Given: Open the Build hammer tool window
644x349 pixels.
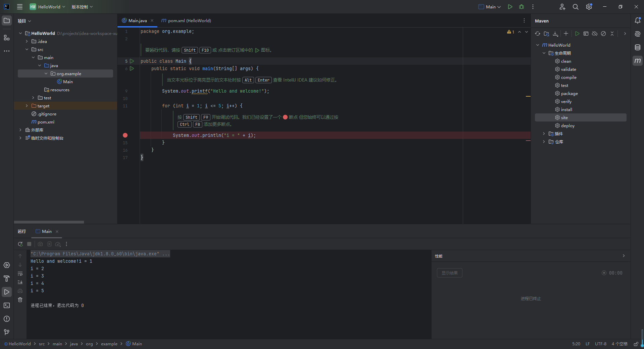Looking at the screenshot, I should pyautogui.click(x=7, y=279).
